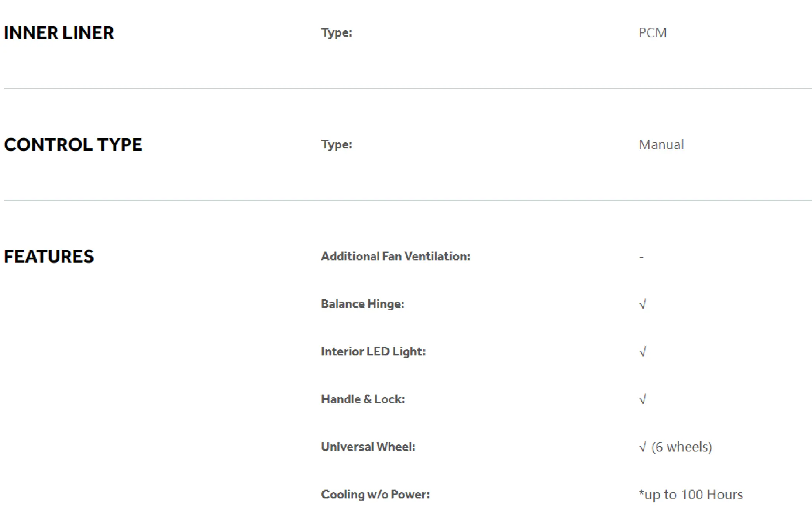Click the check mark beside Balance Hinge

643,304
